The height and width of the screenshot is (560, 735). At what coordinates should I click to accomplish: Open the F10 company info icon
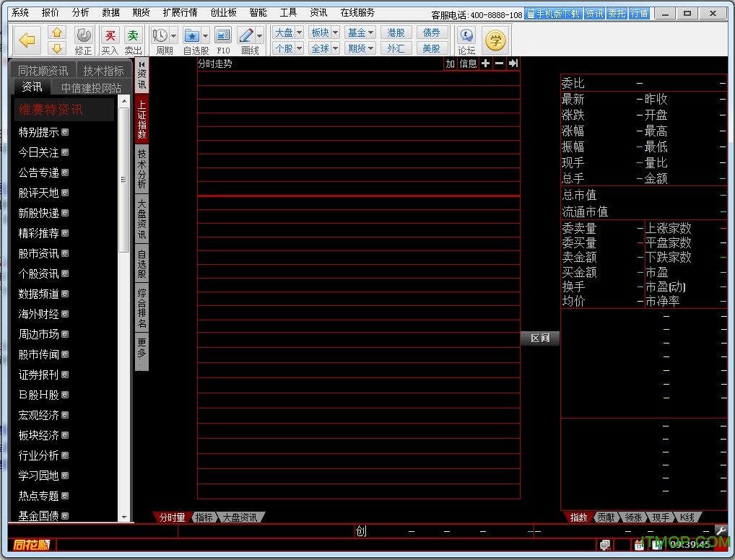pos(223,35)
